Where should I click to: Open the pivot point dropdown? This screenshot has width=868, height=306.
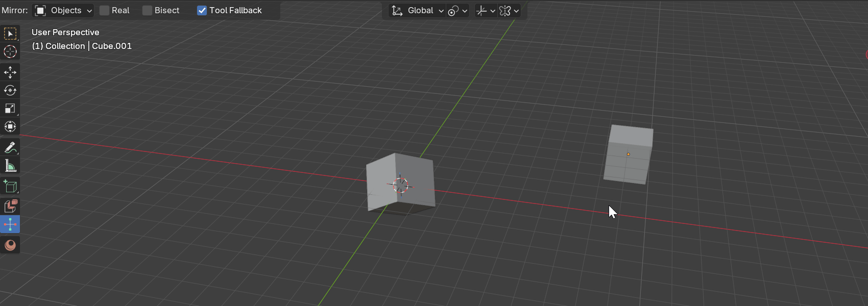[457, 10]
